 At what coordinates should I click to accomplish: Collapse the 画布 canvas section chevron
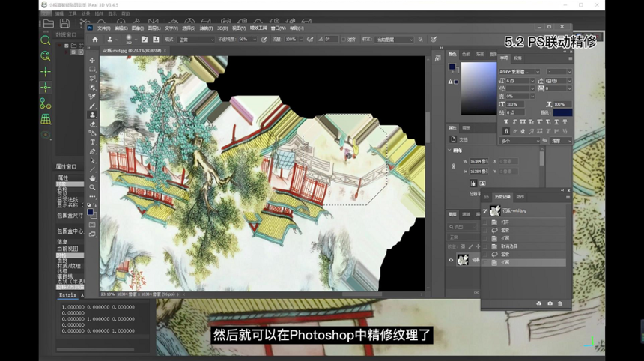coord(449,151)
